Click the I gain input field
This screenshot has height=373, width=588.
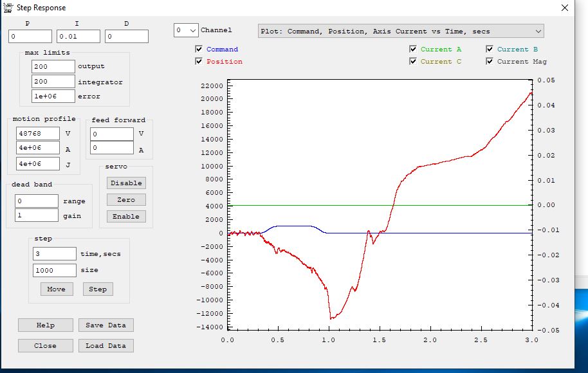78,37
